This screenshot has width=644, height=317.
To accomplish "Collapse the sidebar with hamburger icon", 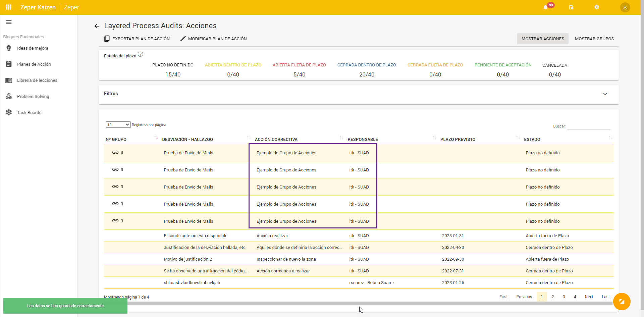I will coord(9,22).
